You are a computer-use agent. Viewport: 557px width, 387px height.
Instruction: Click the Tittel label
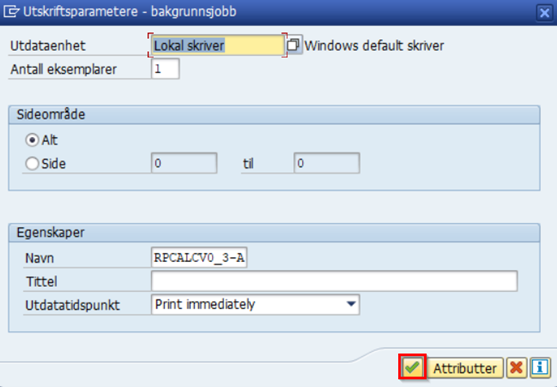[x=42, y=282]
